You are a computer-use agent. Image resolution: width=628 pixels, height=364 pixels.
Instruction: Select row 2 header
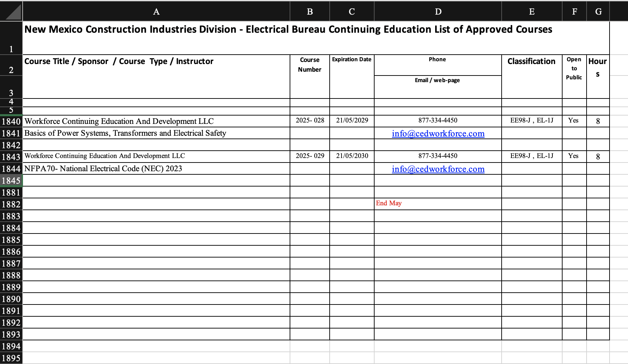point(11,65)
